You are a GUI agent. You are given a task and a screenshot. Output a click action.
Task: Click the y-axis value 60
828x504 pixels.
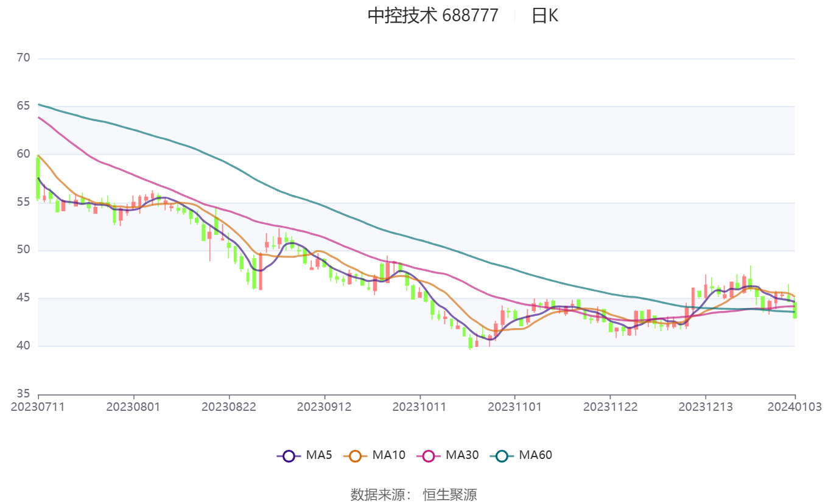point(24,154)
